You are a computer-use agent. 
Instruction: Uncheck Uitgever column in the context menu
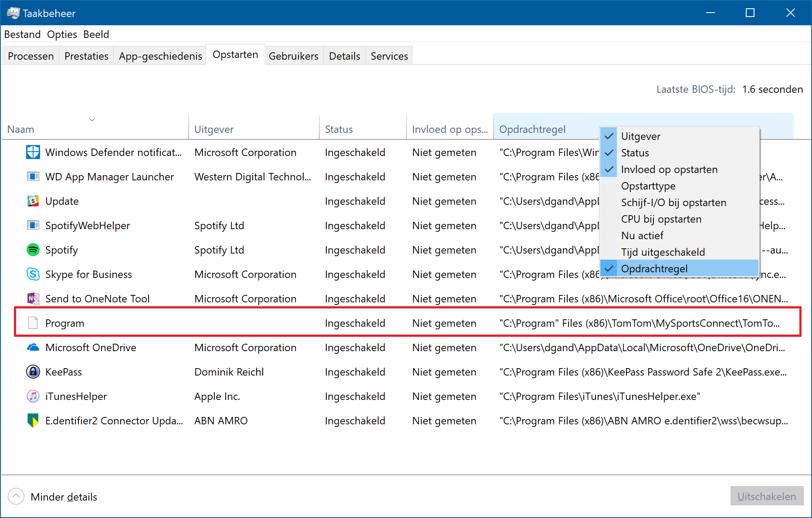click(x=679, y=136)
